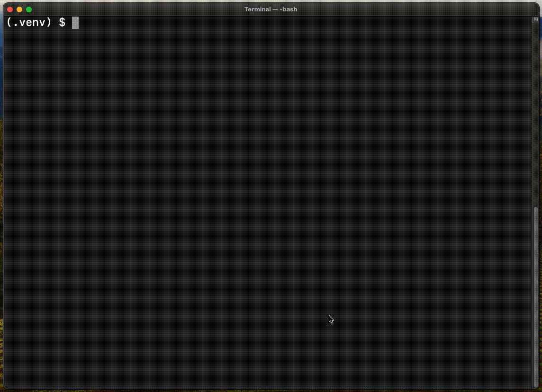Click the (.venv) prompt label
542x392 pixels.
click(28, 22)
